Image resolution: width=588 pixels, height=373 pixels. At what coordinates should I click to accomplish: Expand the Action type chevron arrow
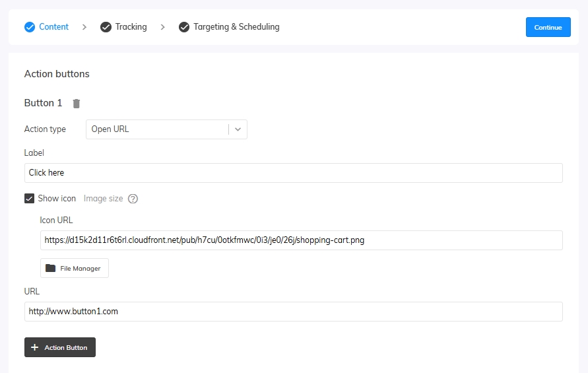[x=238, y=129]
